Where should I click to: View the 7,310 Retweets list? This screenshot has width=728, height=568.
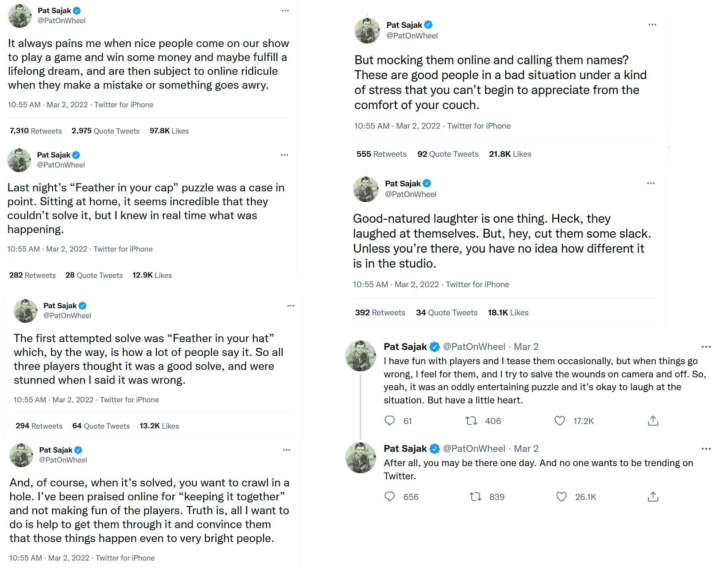(x=36, y=131)
